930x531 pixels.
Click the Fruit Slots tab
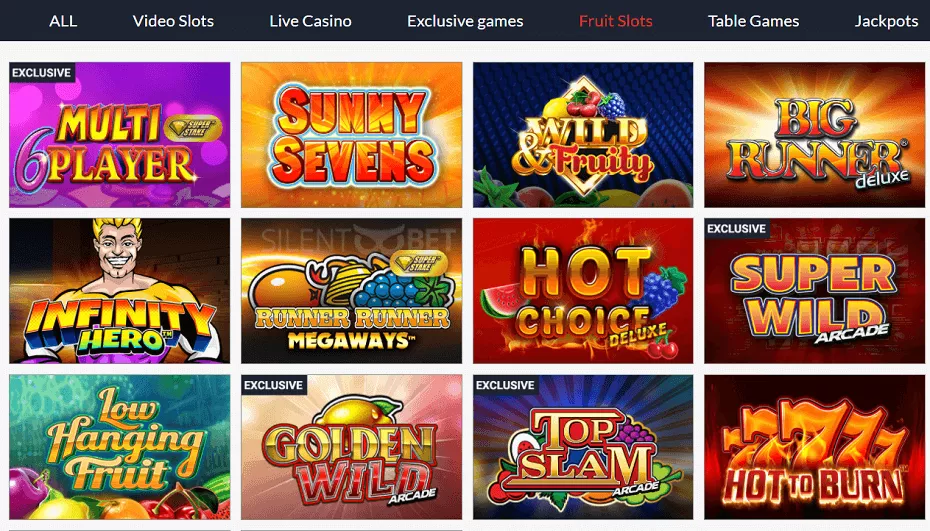pos(616,21)
